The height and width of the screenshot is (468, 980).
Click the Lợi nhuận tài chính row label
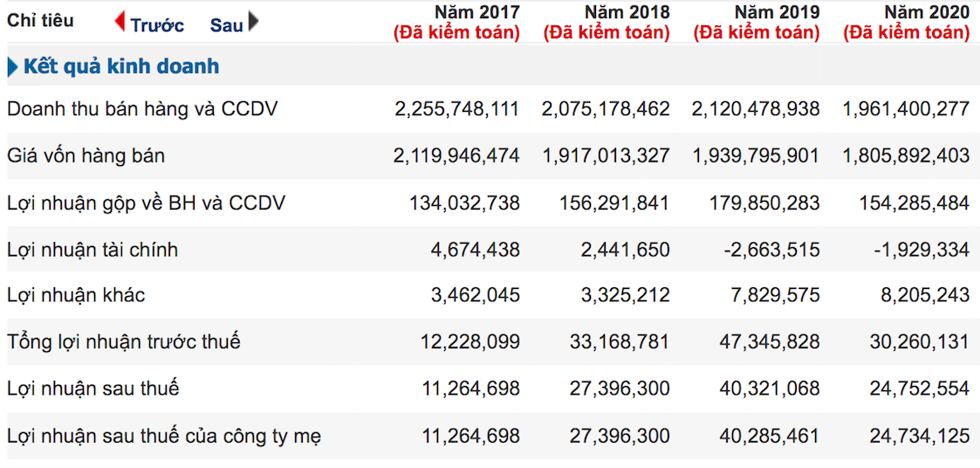coord(93,250)
